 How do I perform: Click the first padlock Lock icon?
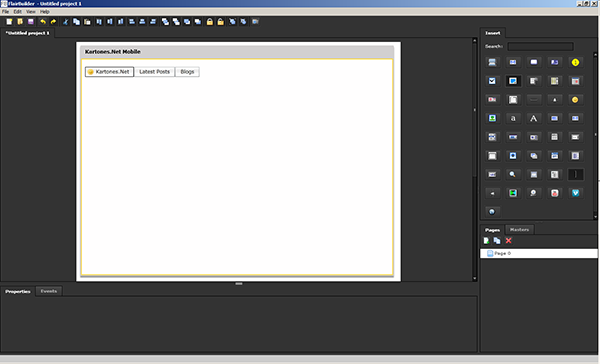click(x=210, y=22)
